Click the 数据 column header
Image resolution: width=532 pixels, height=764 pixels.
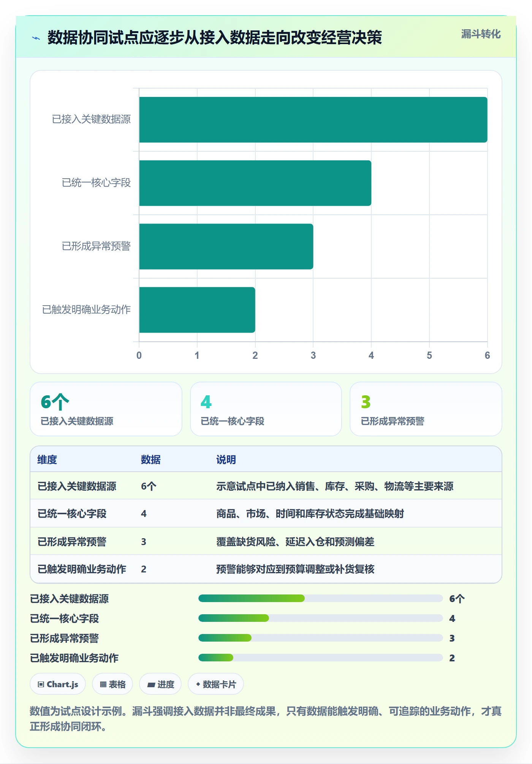click(151, 460)
